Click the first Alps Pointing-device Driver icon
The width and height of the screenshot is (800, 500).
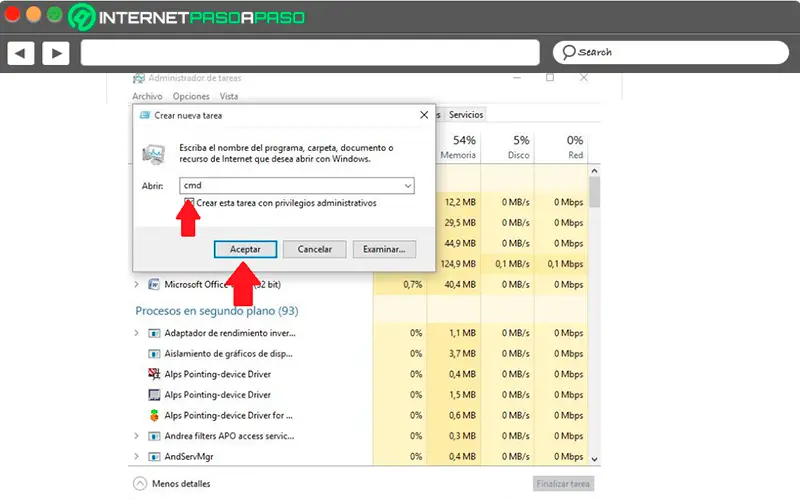154,374
